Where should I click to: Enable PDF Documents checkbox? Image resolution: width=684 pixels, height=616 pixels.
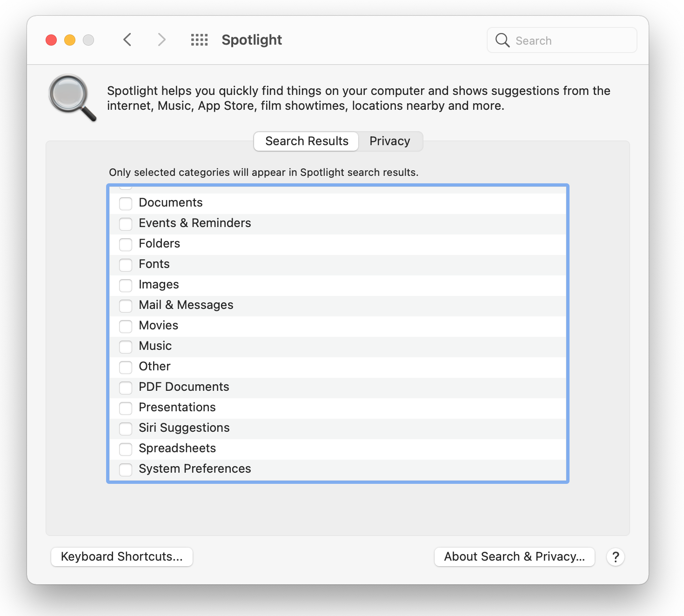[x=126, y=388]
